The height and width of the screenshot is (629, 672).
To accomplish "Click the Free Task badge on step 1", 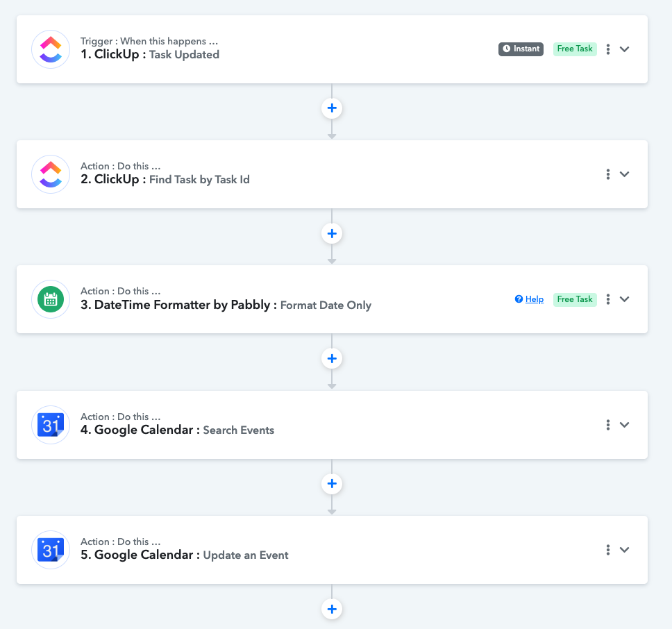I will [575, 49].
